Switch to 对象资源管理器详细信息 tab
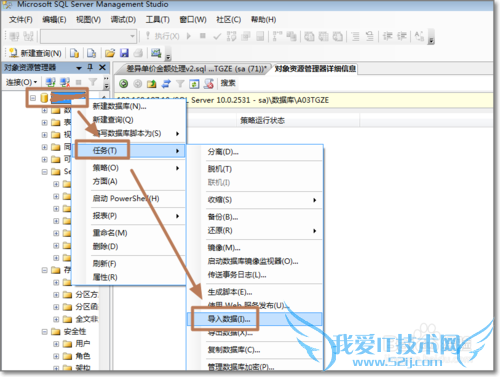This screenshot has width=500, height=377. coord(315,69)
